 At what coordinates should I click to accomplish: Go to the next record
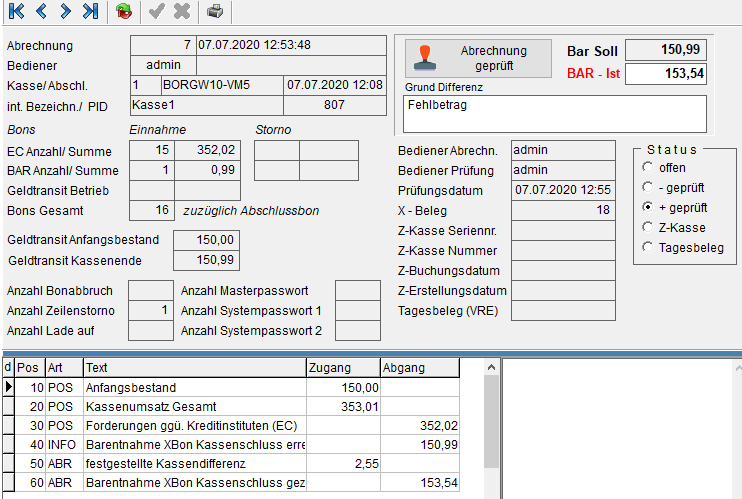pos(65,12)
